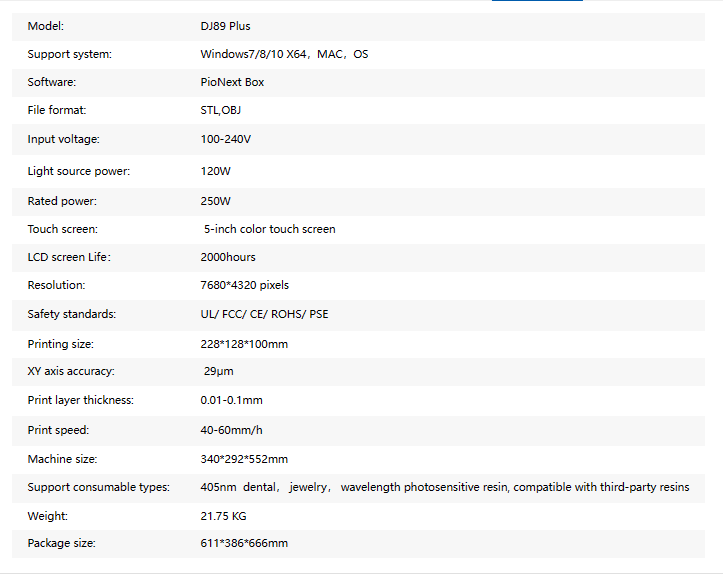723x574 pixels.
Task: Click the 'LCD screen Life:' label
Action: (x=69, y=257)
